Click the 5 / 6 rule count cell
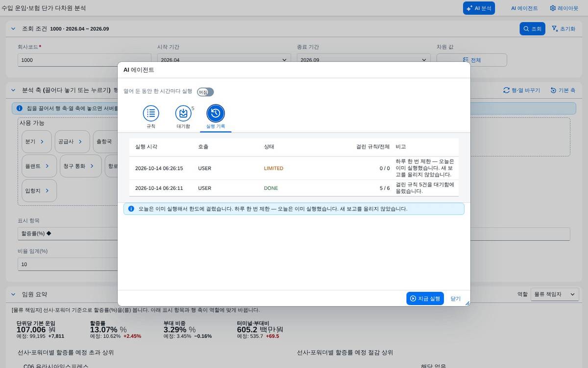This screenshot has width=588, height=368. click(x=385, y=188)
